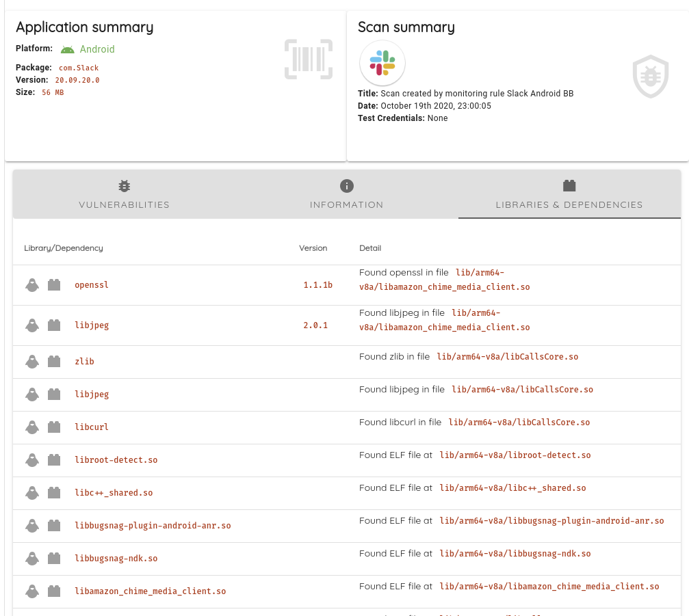Click the package icon in libjpeg 2.0.1 row
The image size is (689, 616).
pos(54,325)
